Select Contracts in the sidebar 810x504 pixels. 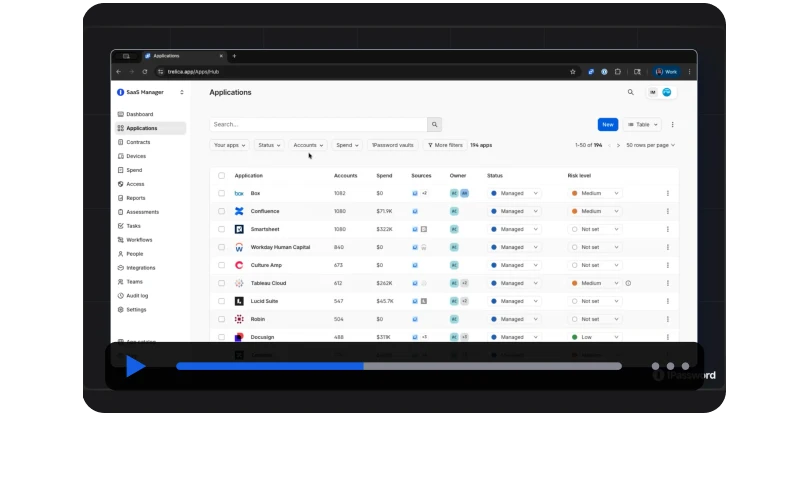(138, 142)
